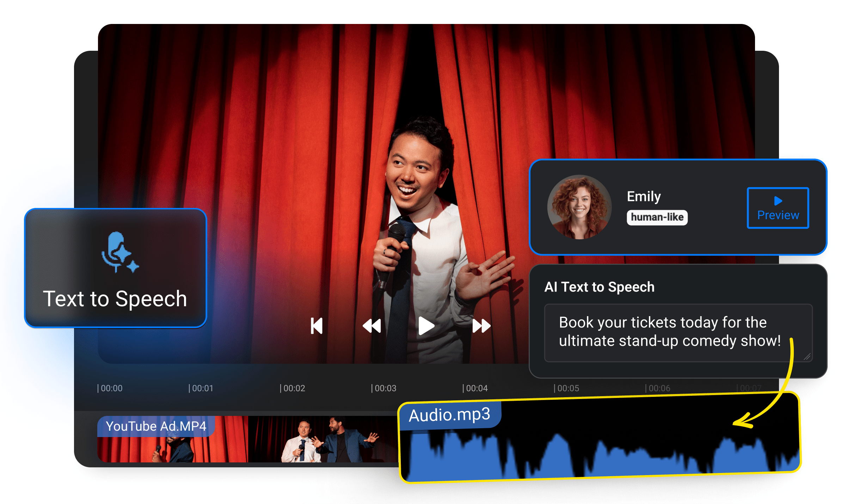
Task: Toggle the human-like voice tag
Action: point(657,217)
